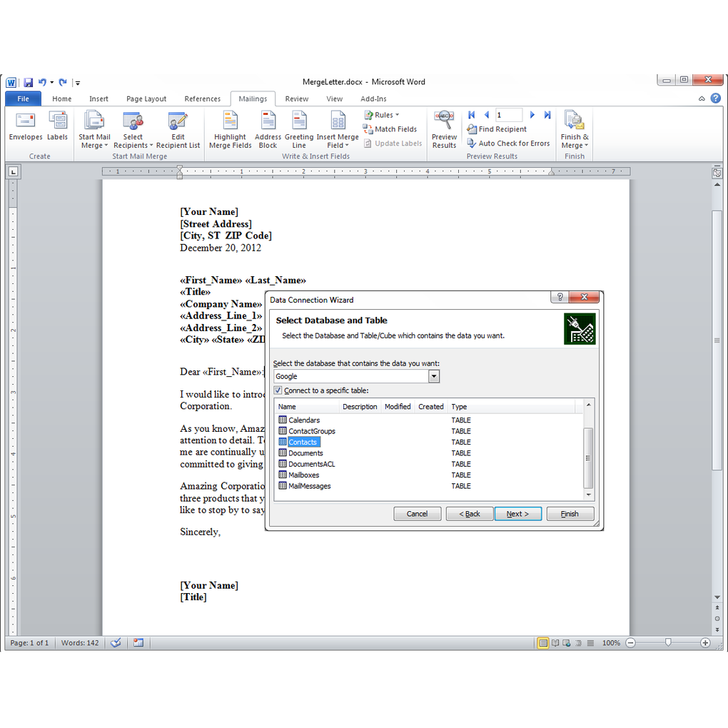728x728 pixels.
Task: Go to previous record
Action: [x=487, y=115]
